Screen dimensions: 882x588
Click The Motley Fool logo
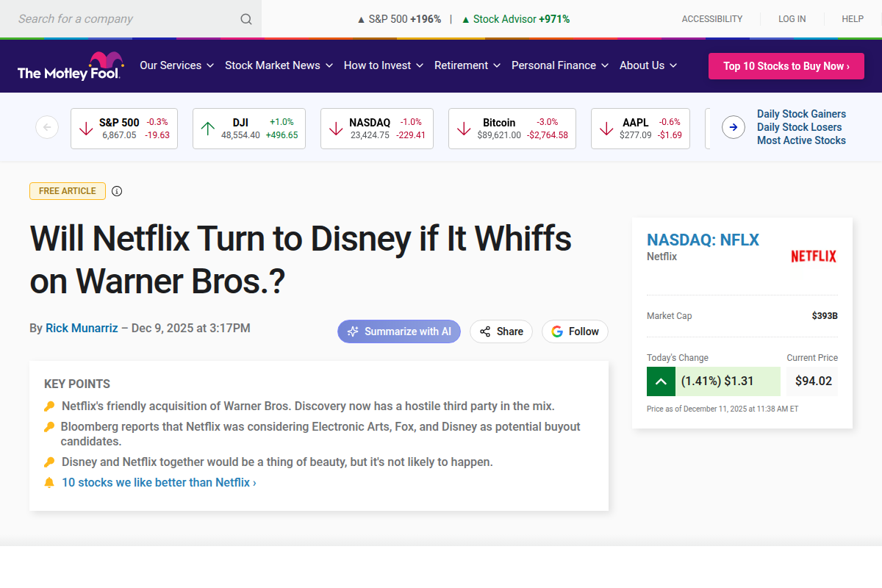tap(68, 66)
